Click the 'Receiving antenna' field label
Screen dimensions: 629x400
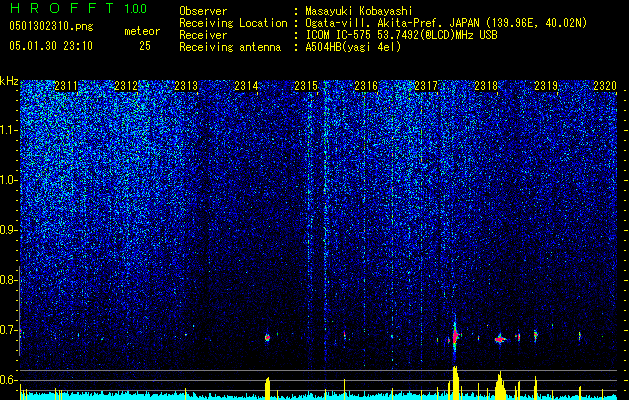(230, 47)
